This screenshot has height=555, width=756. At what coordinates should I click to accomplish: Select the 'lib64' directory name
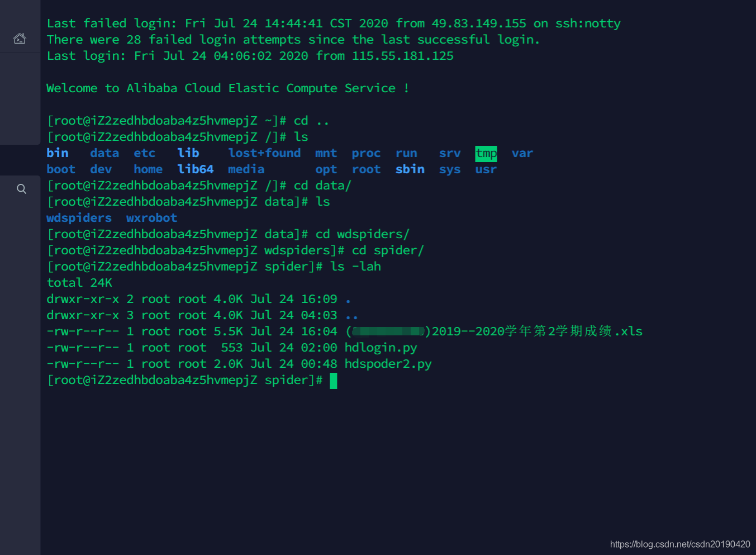tap(196, 169)
